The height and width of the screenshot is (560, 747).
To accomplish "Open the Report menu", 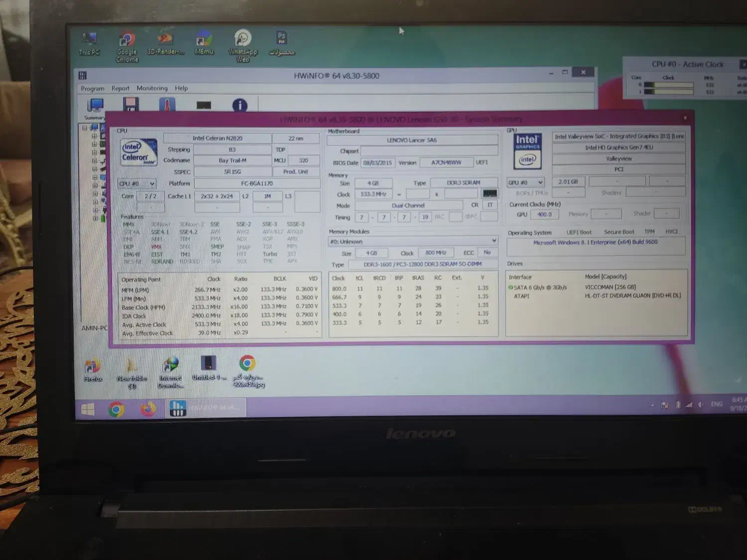I will click(x=120, y=89).
